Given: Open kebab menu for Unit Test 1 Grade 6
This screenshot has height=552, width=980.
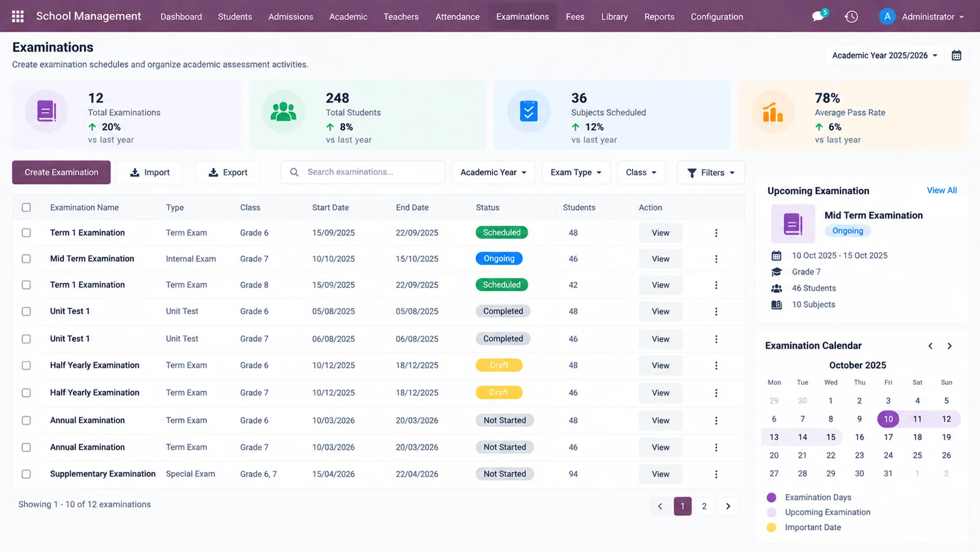Looking at the screenshot, I should (x=716, y=311).
